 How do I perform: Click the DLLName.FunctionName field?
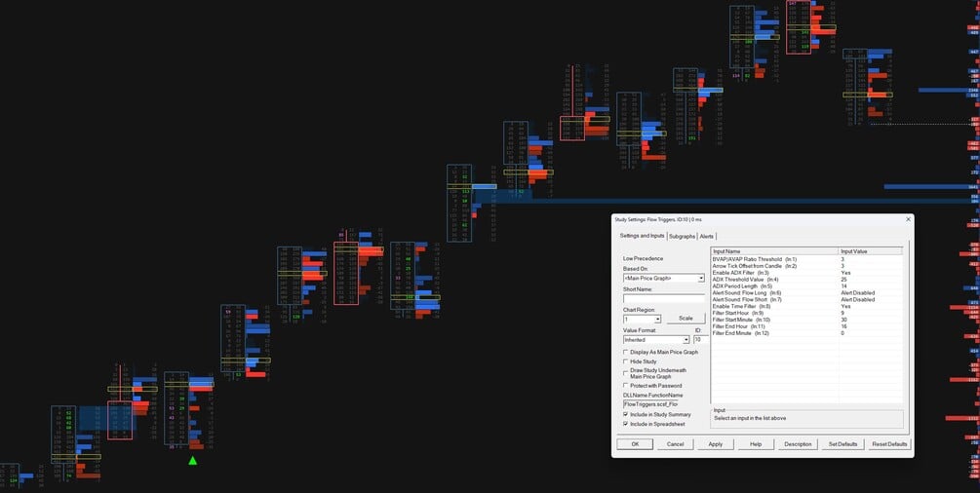[650, 404]
